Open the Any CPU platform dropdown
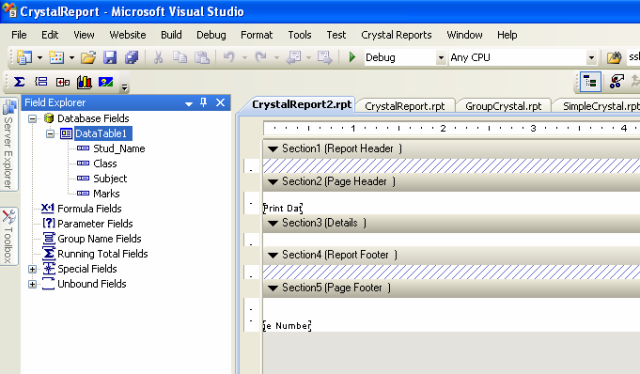 tap(591, 58)
